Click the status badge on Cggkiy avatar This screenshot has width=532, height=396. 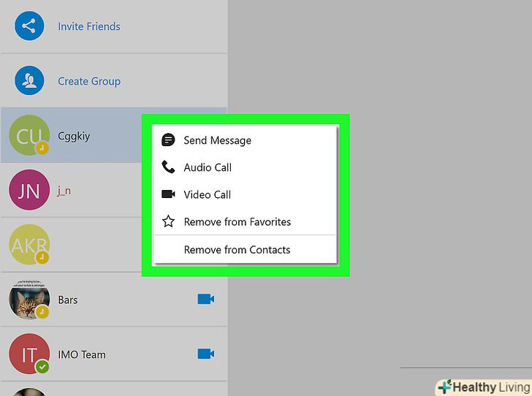tap(42, 148)
